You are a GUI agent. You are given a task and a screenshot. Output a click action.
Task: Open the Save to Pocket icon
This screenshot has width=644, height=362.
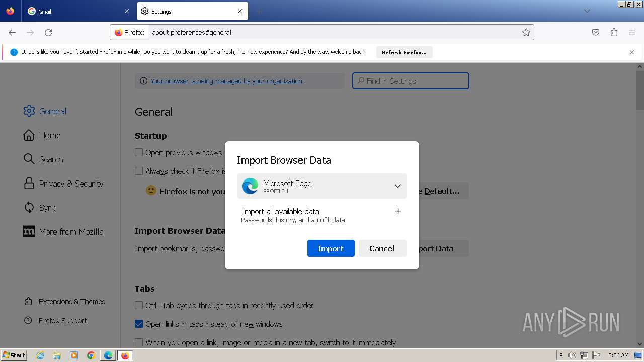click(x=596, y=32)
